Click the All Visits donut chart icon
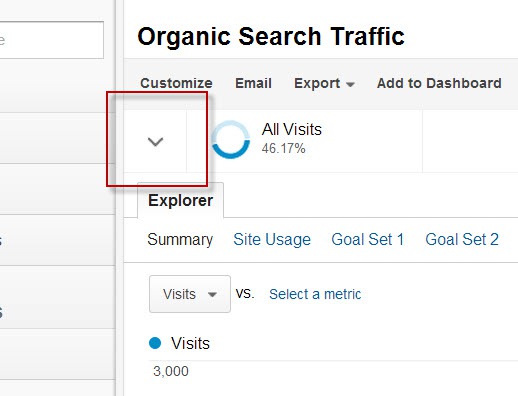Viewport: 518px width, 396px height. [x=231, y=140]
